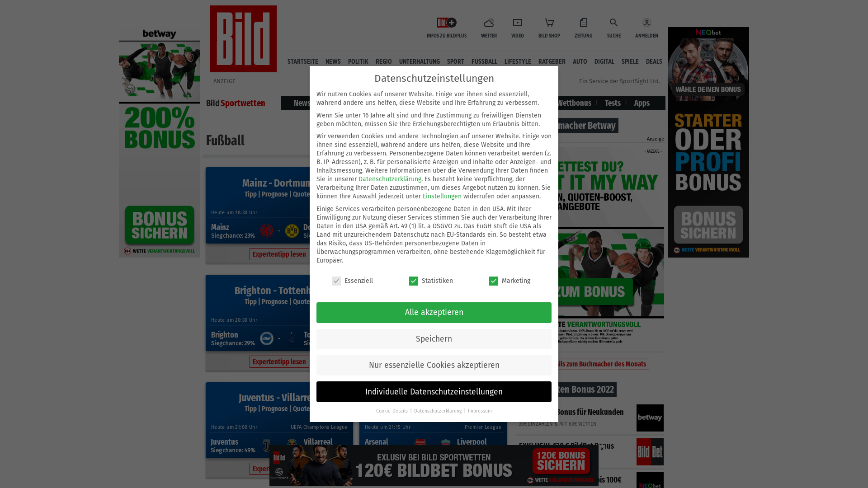Enable the Marketing cookies checkbox
Viewport: 868px width, 488px height.
(493, 281)
